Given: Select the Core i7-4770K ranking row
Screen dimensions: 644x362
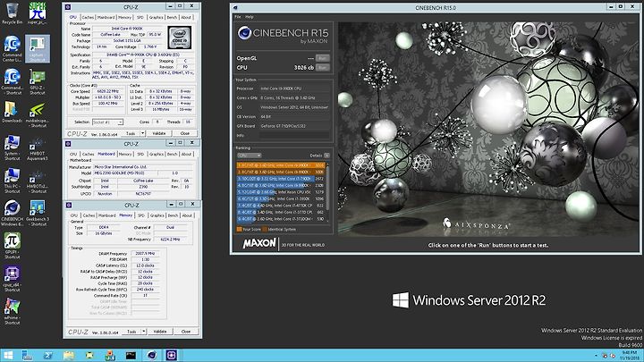Looking at the screenshot, I should [281, 206].
